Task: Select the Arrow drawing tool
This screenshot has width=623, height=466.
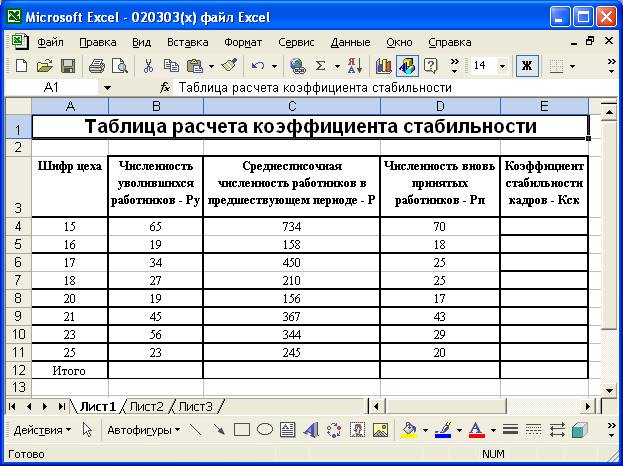Action: click(x=219, y=429)
